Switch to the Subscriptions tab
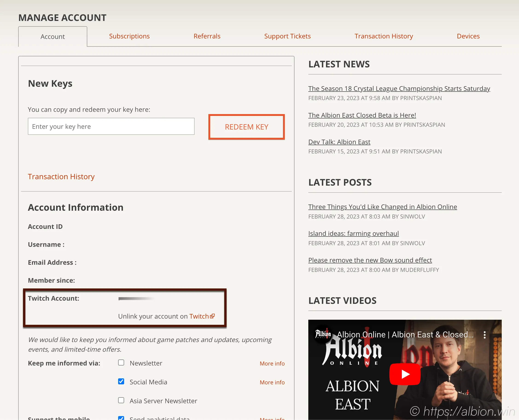This screenshot has height=420, width=519. click(x=129, y=36)
